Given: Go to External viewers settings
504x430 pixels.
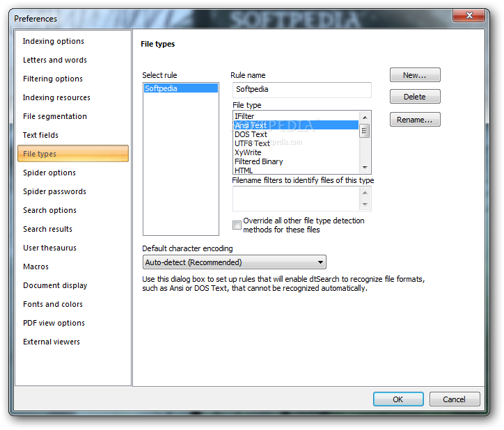Looking at the screenshot, I should pyautogui.click(x=52, y=342).
